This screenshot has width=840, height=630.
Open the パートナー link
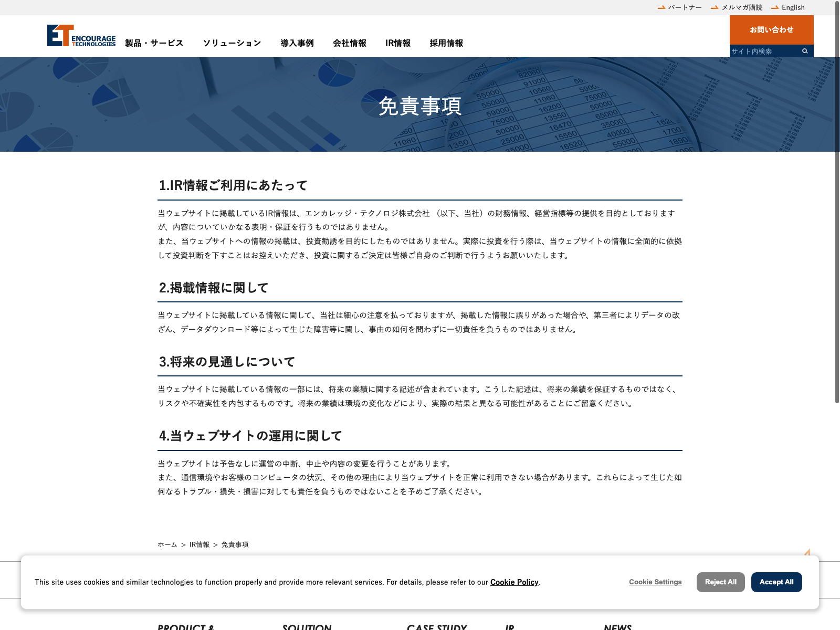coord(685,7)
